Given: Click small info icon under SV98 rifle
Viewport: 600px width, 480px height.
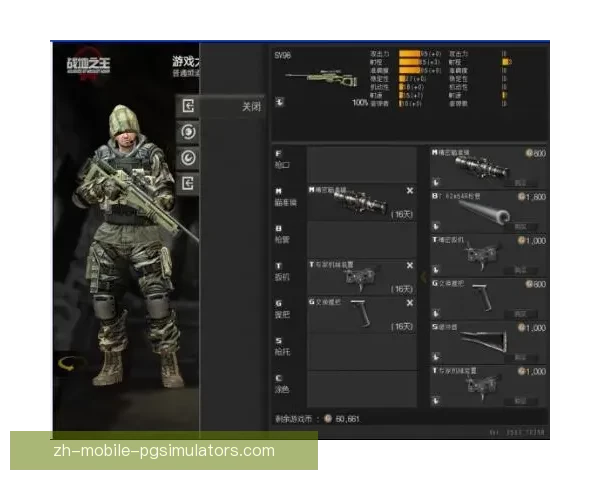Looking at the screenshot, I should coord(281,101).
